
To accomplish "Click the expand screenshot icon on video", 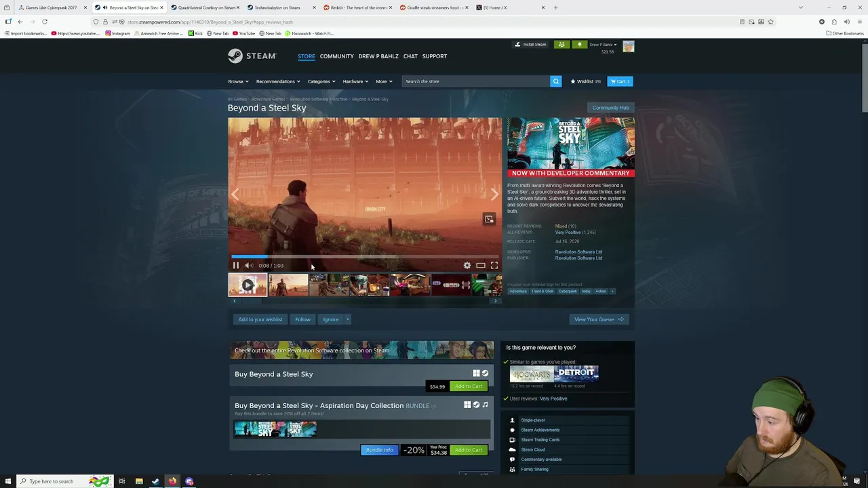I will pyautogui.click(x=489, y=219).
